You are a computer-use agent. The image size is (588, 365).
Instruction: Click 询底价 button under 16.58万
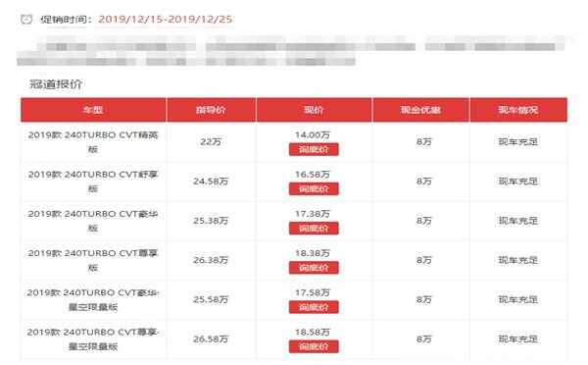click(314, 189)
